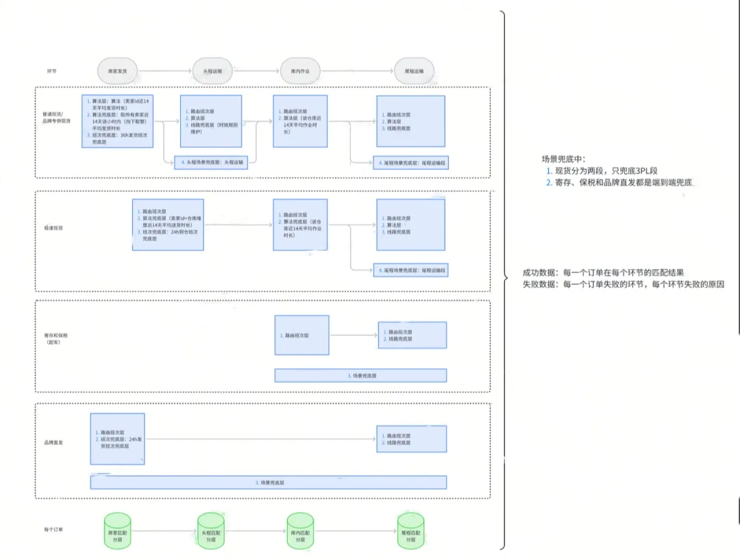Select the box mentioning 时效规则维护
740x560 pixels.
[x=211, y=121]
